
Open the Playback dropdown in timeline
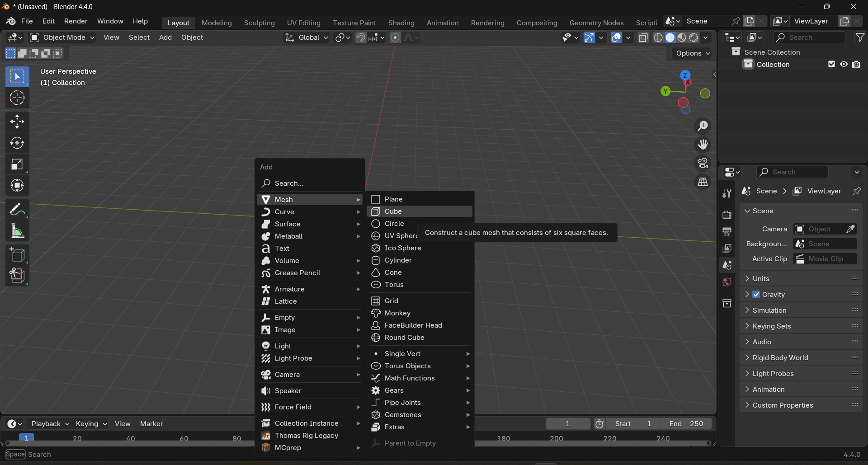pos(49,424)
